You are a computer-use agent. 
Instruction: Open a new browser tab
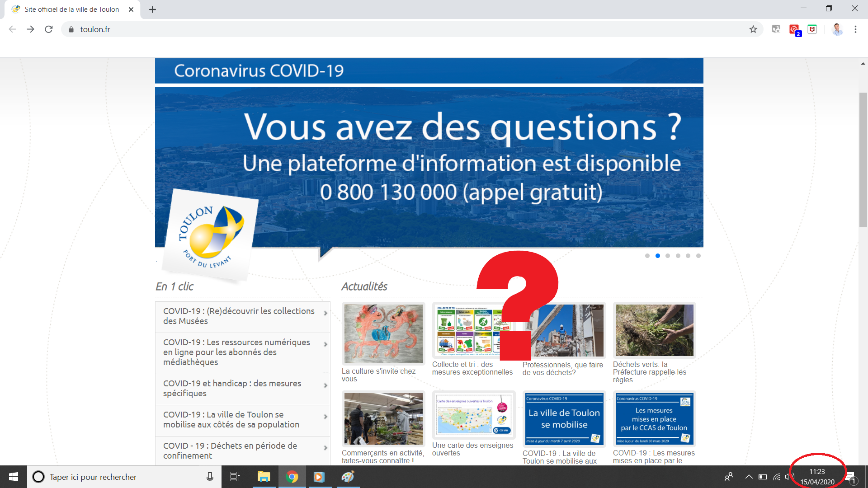tap(152, 9)
